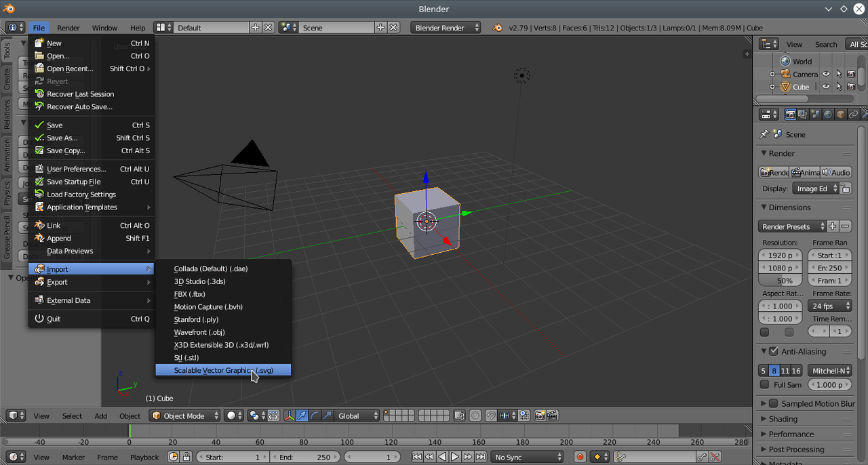This screenshot has height=465, width=868.
Task: Open viewport shading mode selector
Action: (234, 416)
